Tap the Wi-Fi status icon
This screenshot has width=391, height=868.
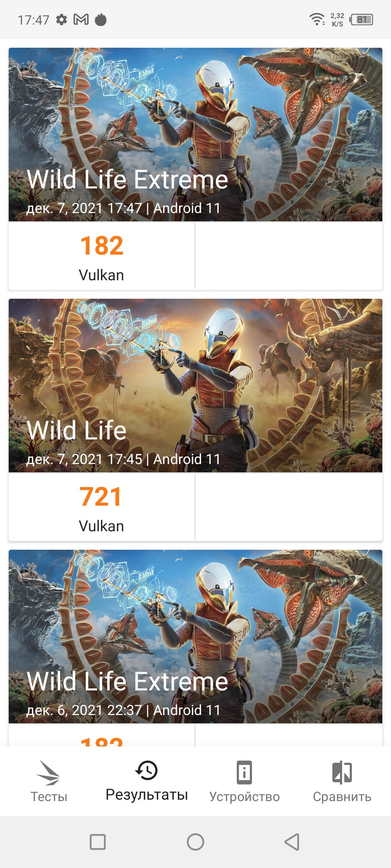click(317, 19)
